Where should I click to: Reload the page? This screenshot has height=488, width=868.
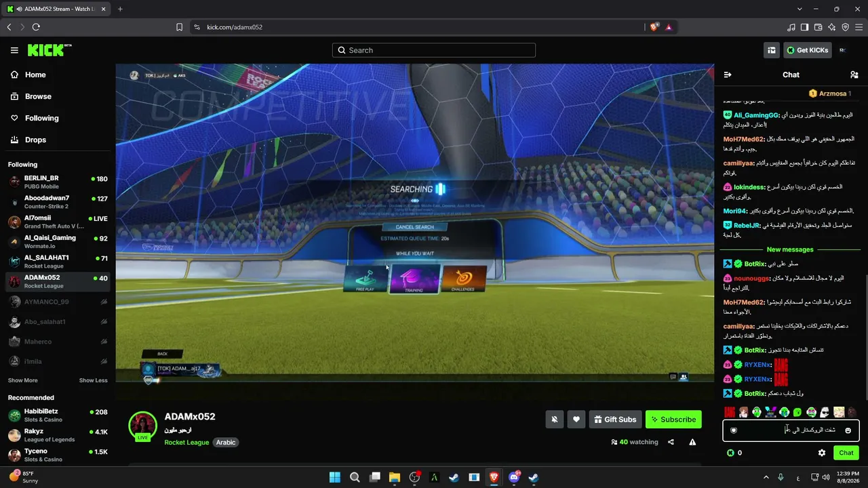[x=36, y=27]
